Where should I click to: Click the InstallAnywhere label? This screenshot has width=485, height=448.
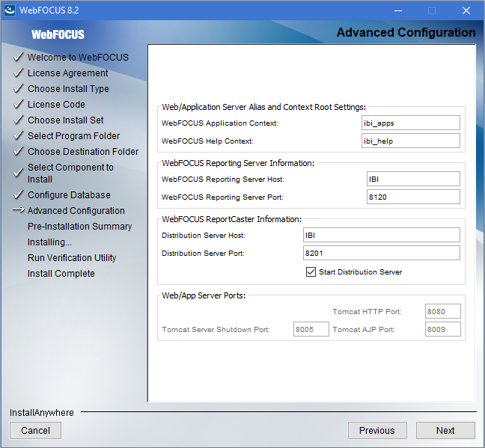[x=42, y=412]
